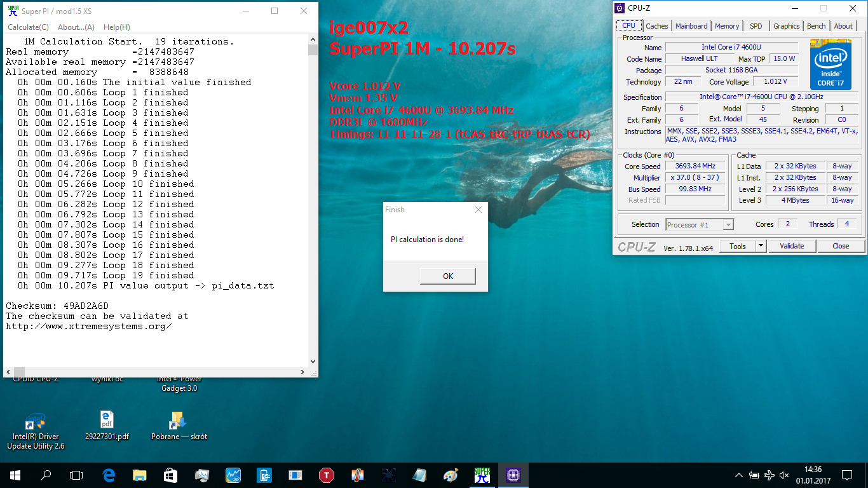This screenshot has width=868, height=488.
Task: Click the Checksum: 49AD2A6D line
Action: coord(57,306)
